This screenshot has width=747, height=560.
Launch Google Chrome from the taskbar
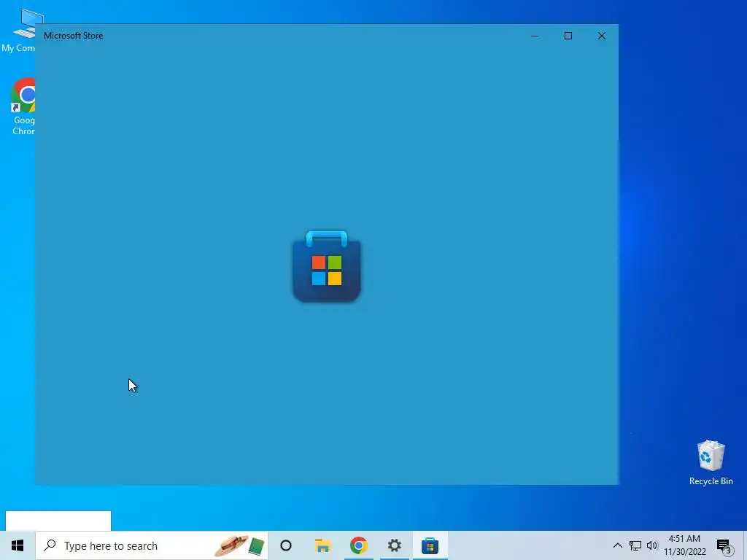359,545
